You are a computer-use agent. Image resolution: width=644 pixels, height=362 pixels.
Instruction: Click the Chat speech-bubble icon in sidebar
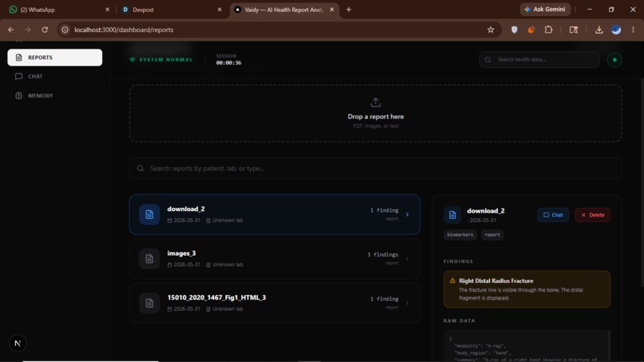(x=18, y=77)
